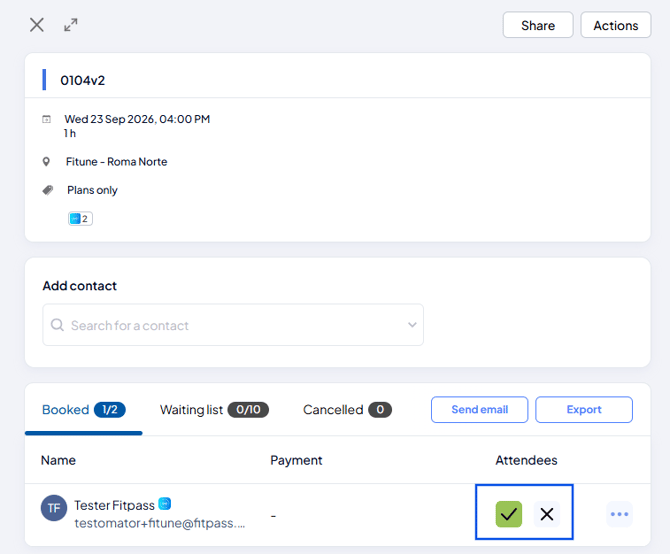Expand panel to full screen
The height and width of the screenshot is (554, 670).
(71, 25)
